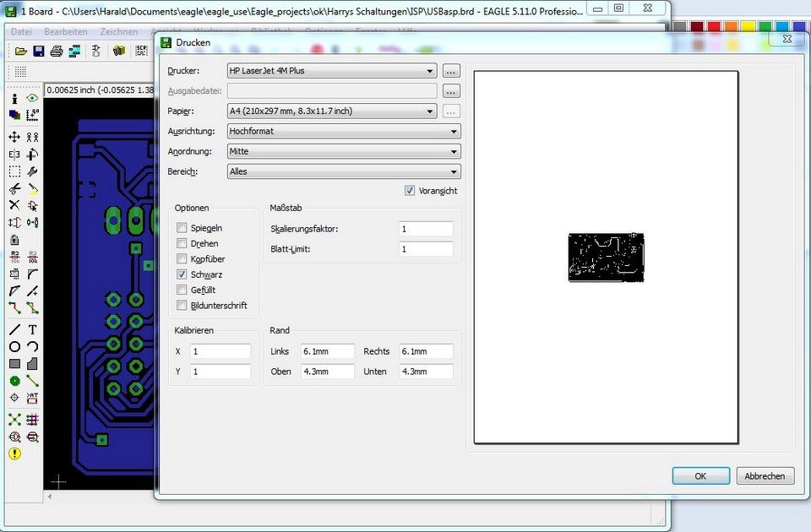Select the Move tool with arrows
The image size is (811, 532).
coord(14,137)
